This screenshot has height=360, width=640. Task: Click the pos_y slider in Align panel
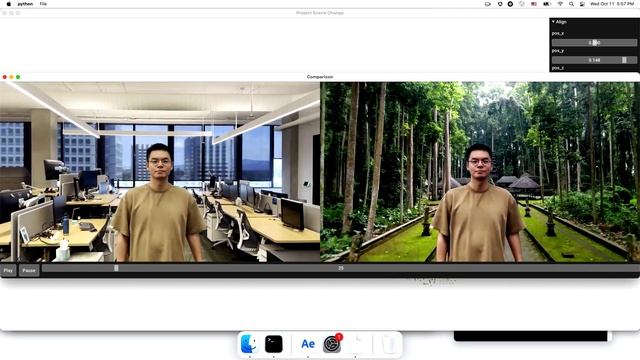[x=594, y=60]
